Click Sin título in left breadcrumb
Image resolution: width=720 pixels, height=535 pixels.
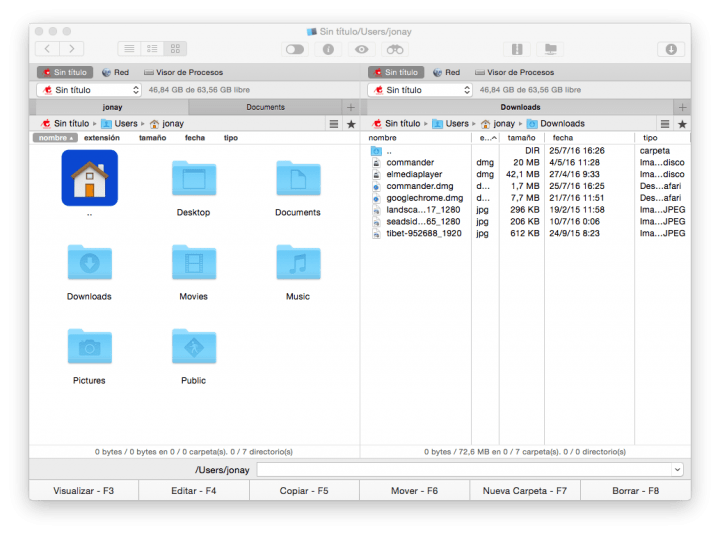point(65,124)
